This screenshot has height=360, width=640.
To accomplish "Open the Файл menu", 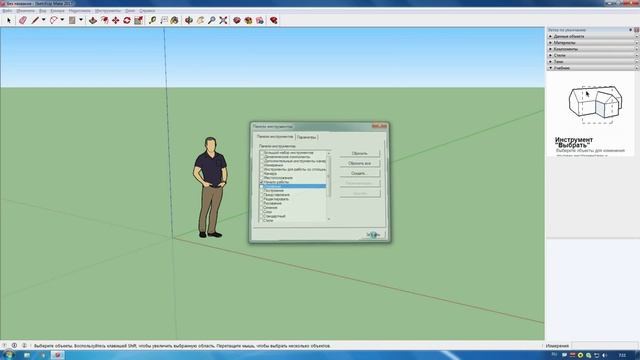I will point(7,11).
